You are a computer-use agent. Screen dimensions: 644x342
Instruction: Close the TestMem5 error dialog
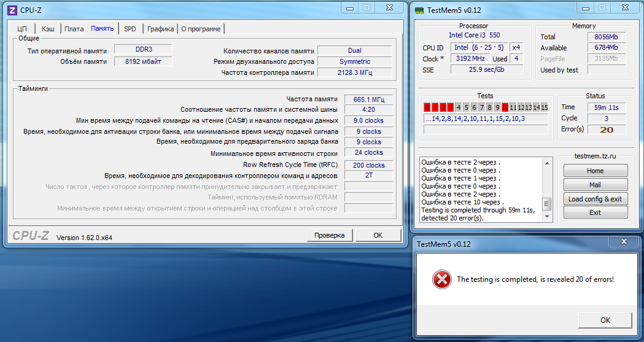click(624, 241)
